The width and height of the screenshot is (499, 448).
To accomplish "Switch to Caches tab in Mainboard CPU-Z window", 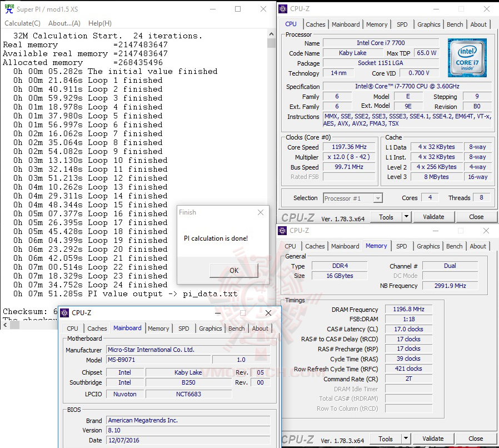I will point(97,328).
